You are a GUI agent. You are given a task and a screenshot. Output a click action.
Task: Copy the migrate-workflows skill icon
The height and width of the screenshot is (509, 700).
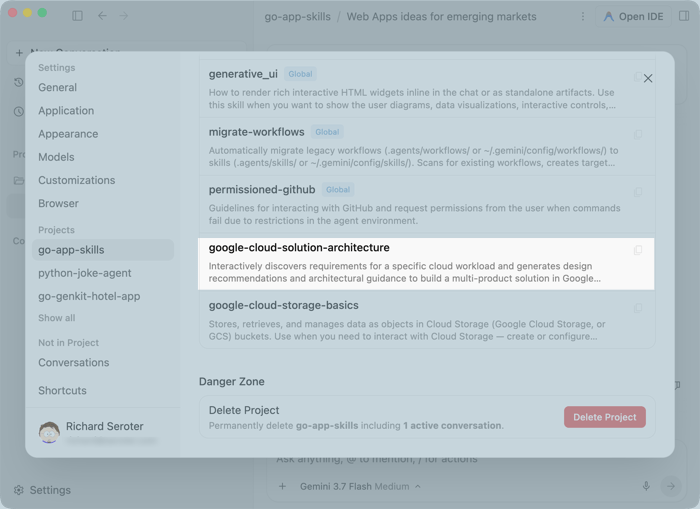click(x=638, y=134)
